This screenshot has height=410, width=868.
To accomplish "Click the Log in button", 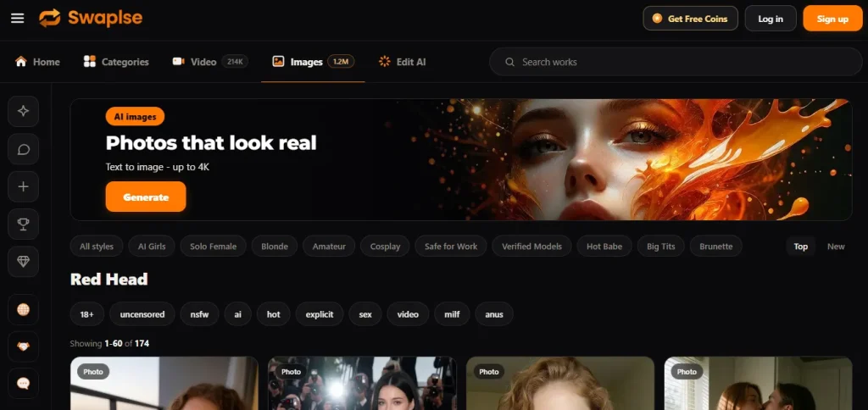I will pyautogui.click(x=771, y=19).
